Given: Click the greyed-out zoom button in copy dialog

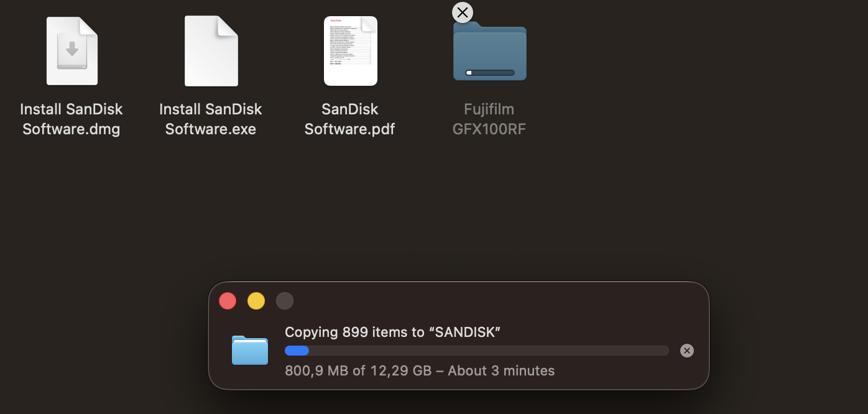Looking at the screenshot, I should click(285, 301).
